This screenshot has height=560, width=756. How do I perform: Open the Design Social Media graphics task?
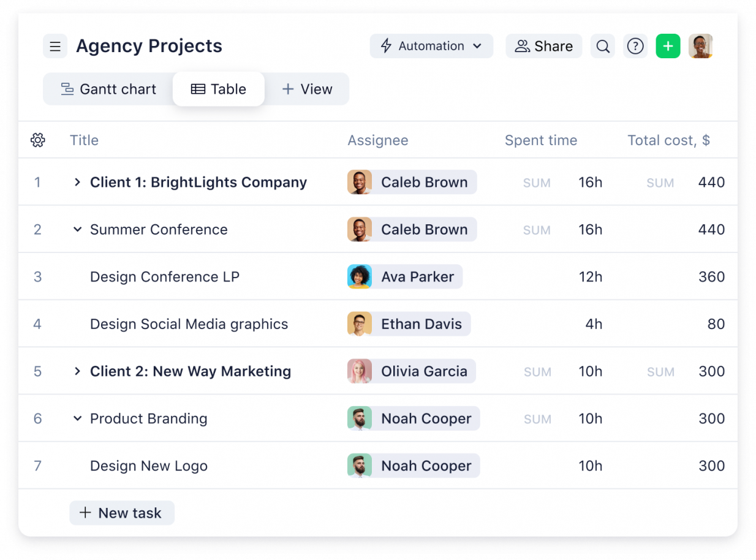[189, 324]
